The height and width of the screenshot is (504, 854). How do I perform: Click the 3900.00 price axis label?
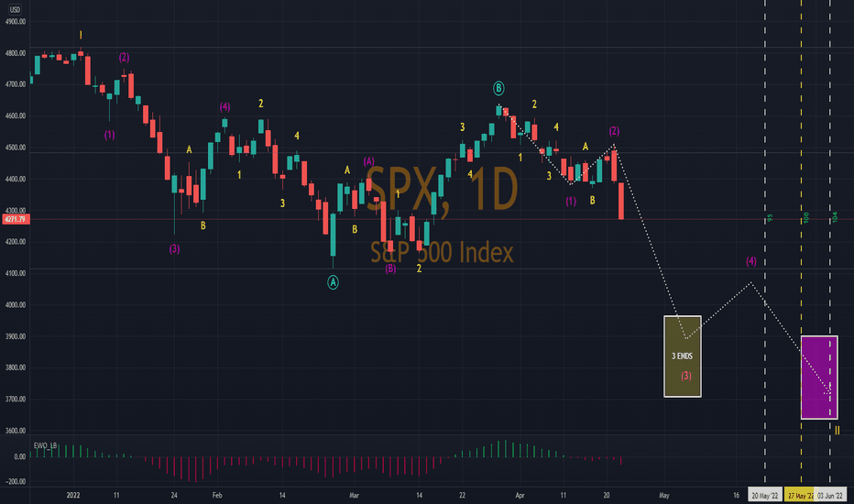[16, 336]
